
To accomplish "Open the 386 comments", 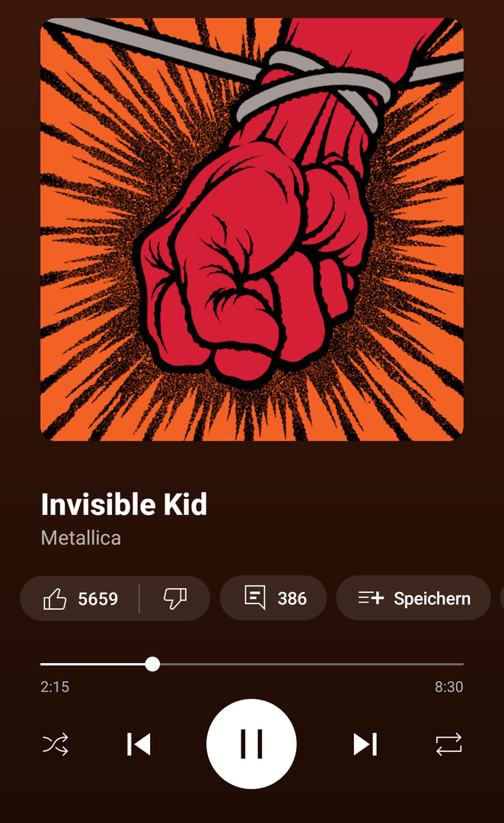I will (273, 599).
